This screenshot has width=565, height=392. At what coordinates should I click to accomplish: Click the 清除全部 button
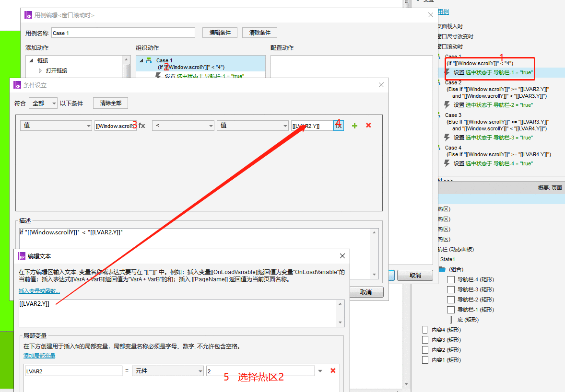[x=111, y=104]
